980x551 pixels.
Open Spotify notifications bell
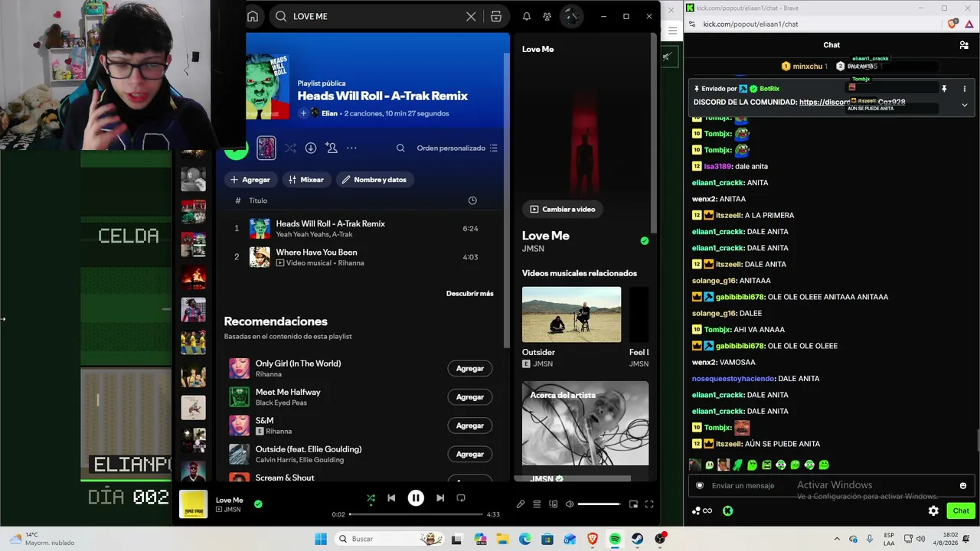click(527, 16)
